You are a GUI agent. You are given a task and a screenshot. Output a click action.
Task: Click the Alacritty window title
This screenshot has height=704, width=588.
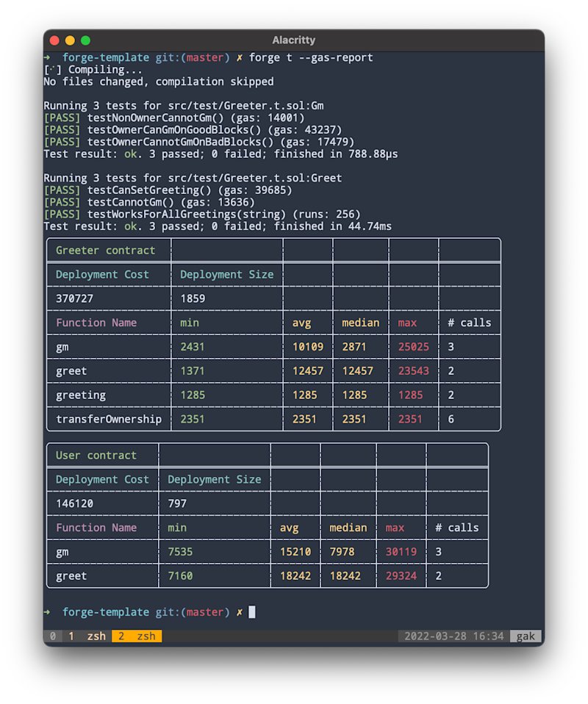pos(294,40)
